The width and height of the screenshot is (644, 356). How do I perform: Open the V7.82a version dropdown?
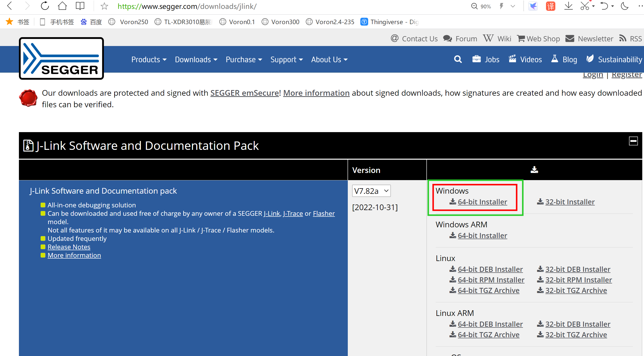point(371,191)
